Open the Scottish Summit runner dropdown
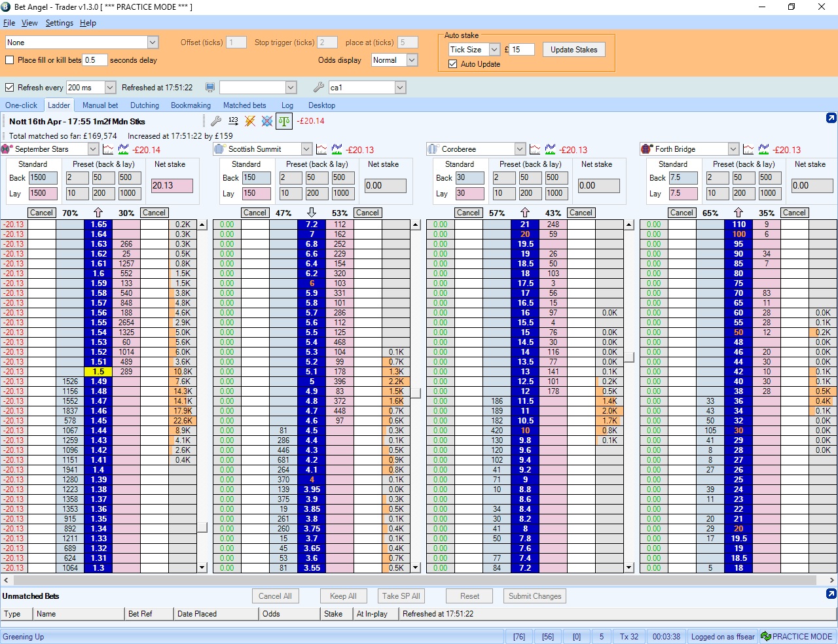The height and width of the screenshot is (644, 838). pos(306,149)
